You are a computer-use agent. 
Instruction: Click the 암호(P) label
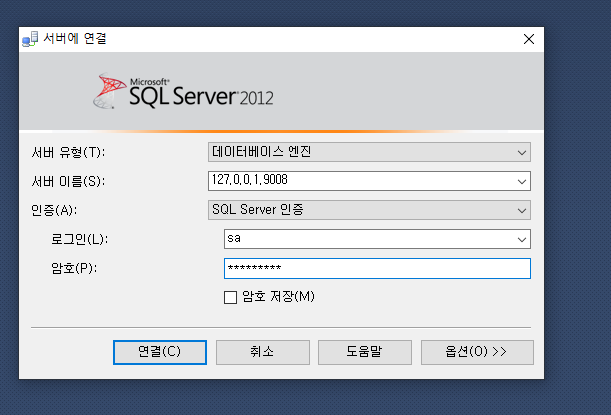pos(74,268)
